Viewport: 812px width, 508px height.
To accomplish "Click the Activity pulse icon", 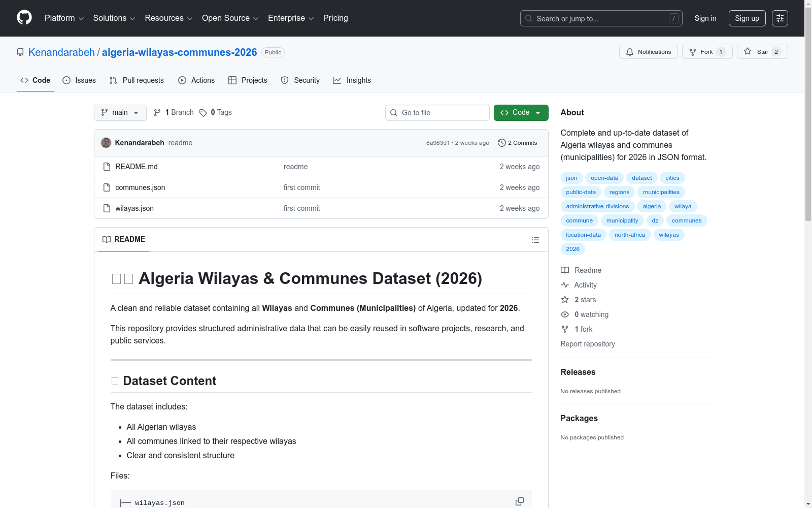I will click(565, 285).
